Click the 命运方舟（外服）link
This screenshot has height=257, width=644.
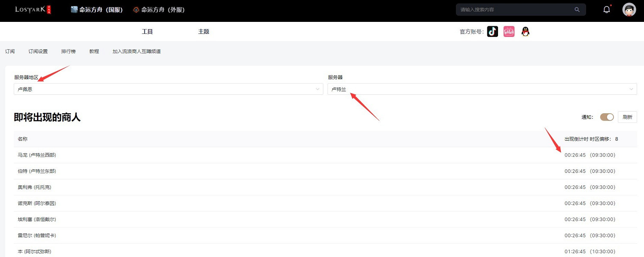pyautogui.click(x=159, y=9)
